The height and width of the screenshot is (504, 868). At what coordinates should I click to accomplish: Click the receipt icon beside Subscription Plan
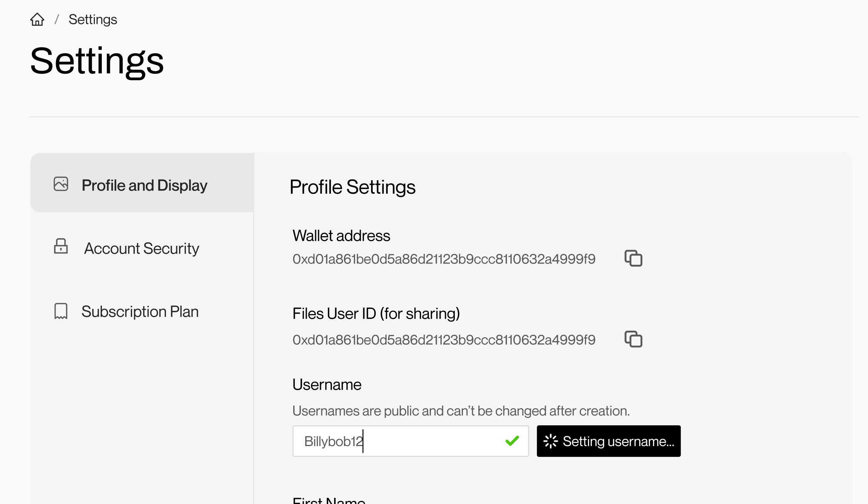[x=61, y=311]
